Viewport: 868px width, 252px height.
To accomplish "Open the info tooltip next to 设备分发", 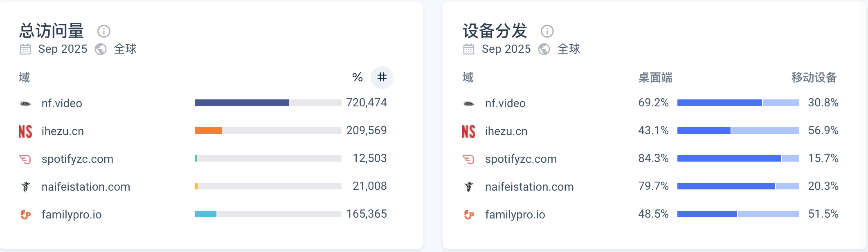I will (547, 31).
